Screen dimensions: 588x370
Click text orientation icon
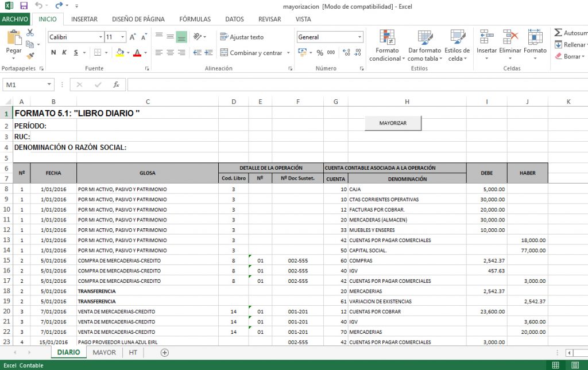[x=198, y=36]
